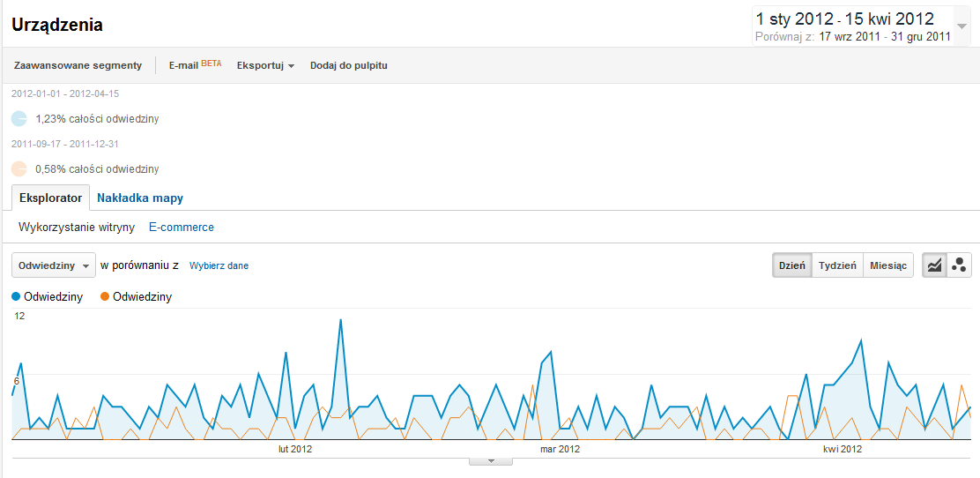Click the Wybierz dane link
This screenshot has height=478, width=980.
coord(219,265)
